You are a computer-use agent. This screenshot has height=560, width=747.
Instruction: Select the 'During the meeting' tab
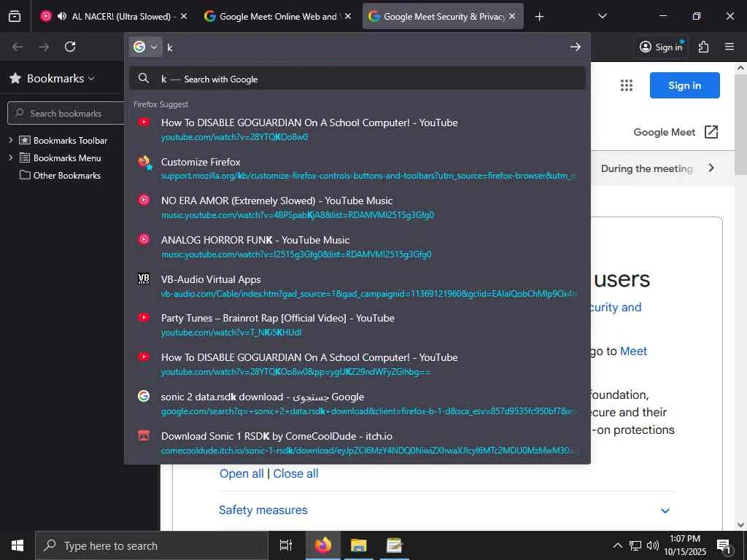[x=646, y=168]
